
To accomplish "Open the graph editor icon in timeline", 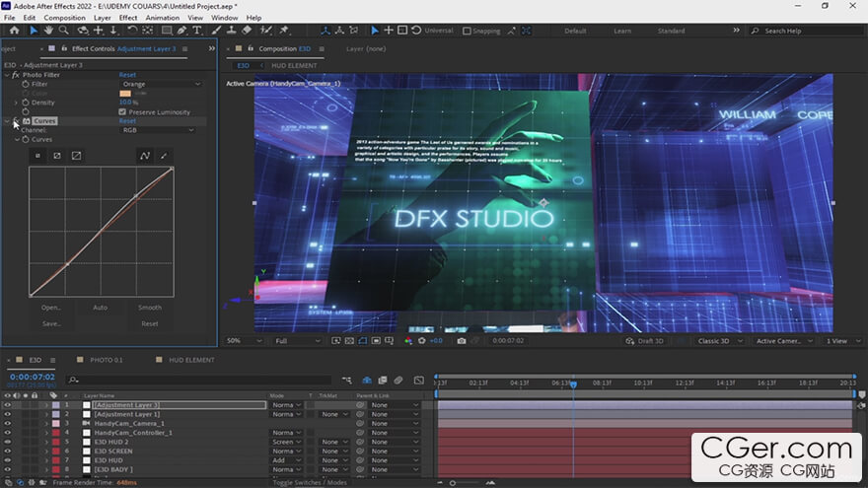I will (x=419, y=381).
